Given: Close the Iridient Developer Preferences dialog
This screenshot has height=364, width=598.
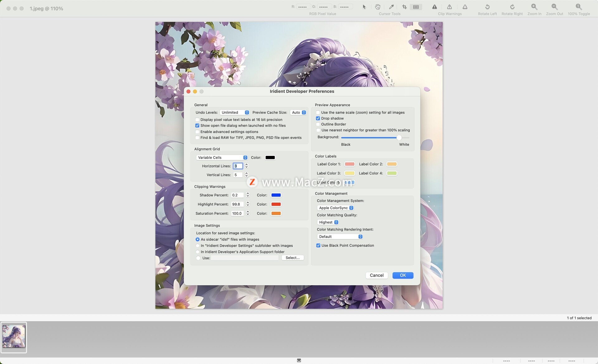Looking at the screenshot, I should 188,91.
